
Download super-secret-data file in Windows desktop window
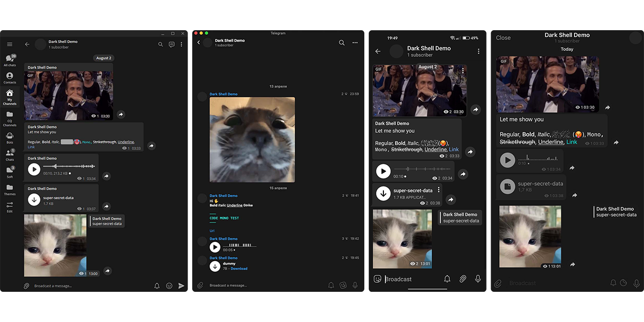[x=34, y=200]
